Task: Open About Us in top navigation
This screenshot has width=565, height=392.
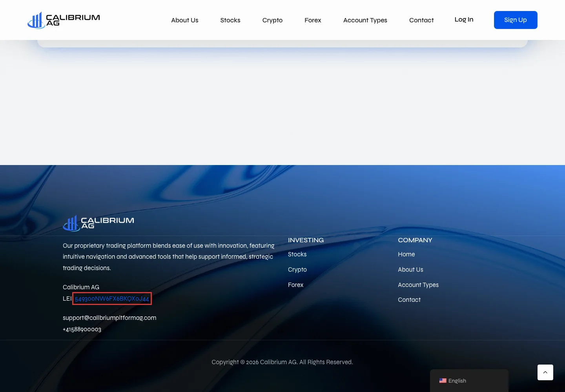Action: pos(185,20)
